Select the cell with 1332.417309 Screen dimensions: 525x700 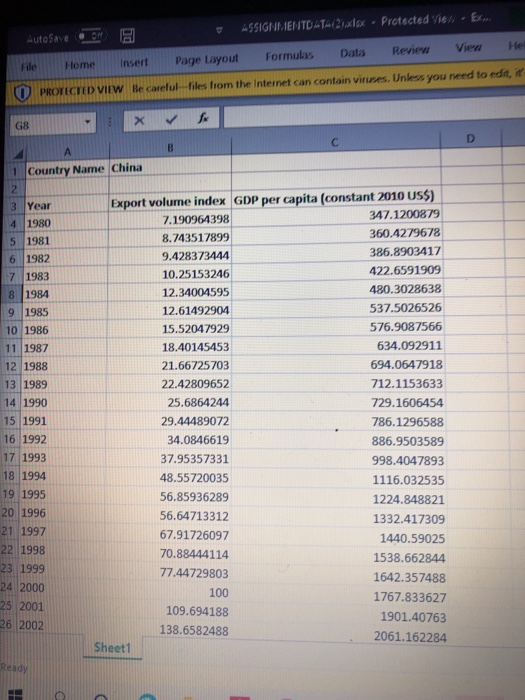click(x=338, y=519)
